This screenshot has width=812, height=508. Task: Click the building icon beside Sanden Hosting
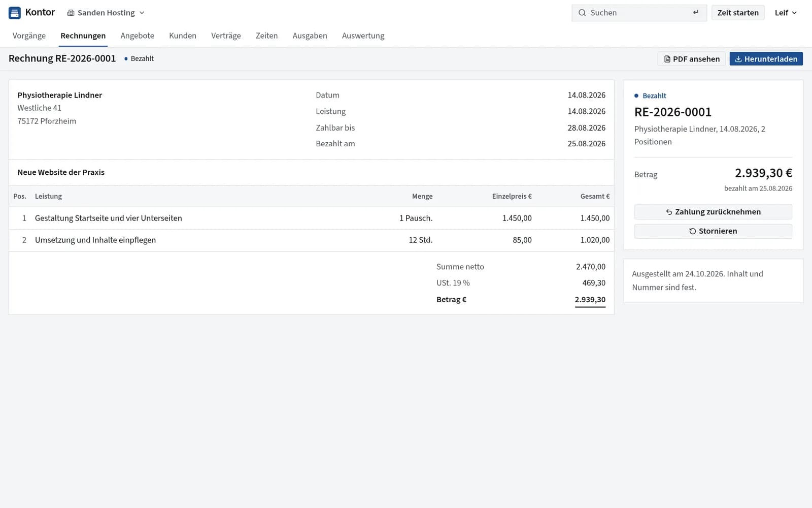71,13
